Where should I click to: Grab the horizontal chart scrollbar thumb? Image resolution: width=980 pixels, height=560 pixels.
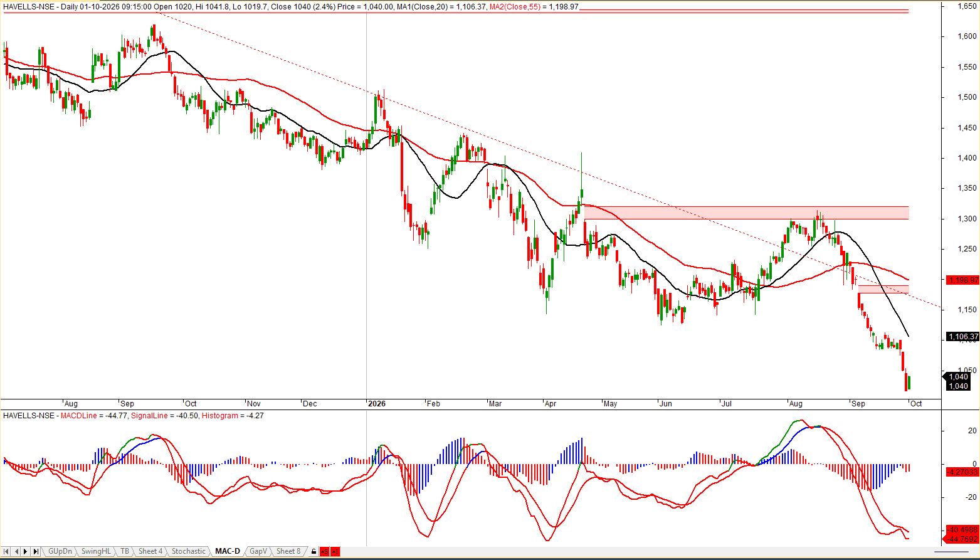[951, 551]
